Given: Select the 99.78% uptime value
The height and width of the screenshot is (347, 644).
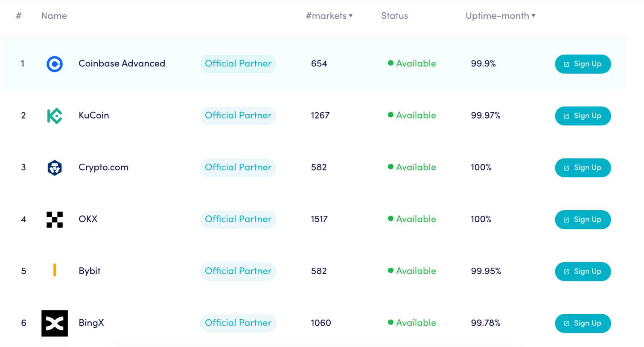Looking at the screenshot, I should point(486,323).
